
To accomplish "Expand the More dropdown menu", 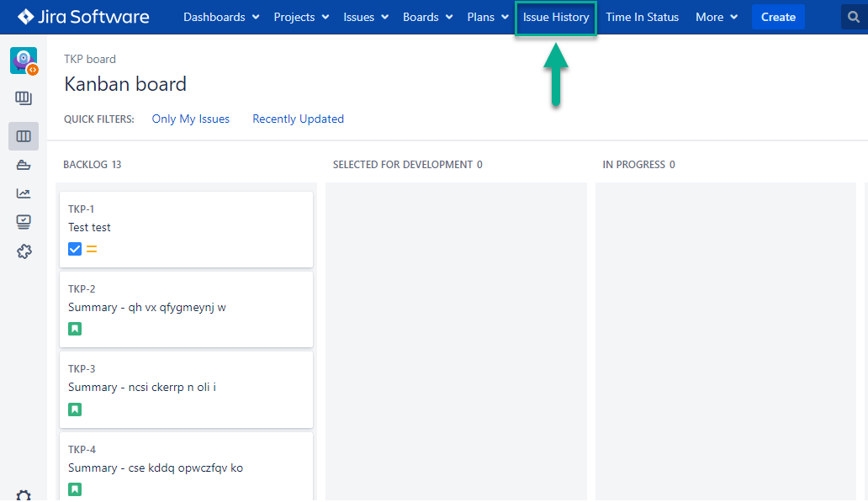I will point(717,17).
